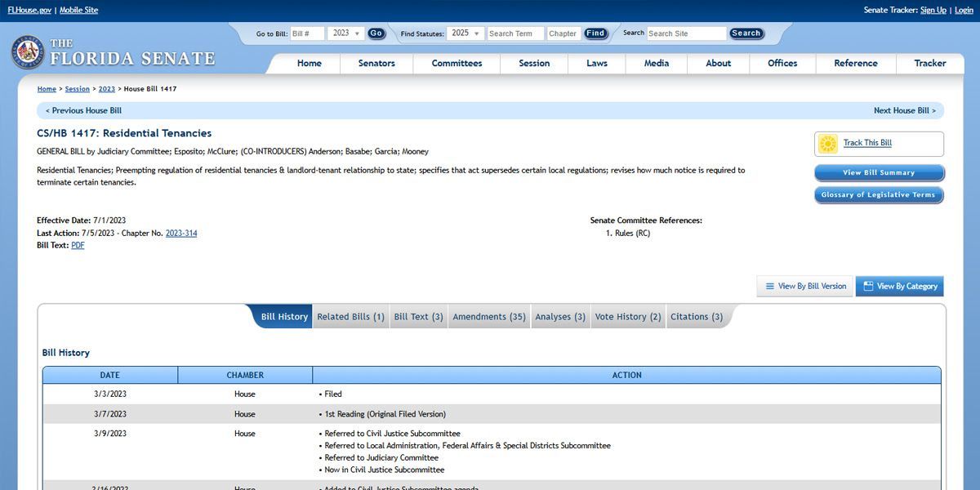This screenshot has height=490, width=980.
Task: Click the 'Effective Date: 7/1/2023' text
Action: pyautogui.click(x=81, y=220)
